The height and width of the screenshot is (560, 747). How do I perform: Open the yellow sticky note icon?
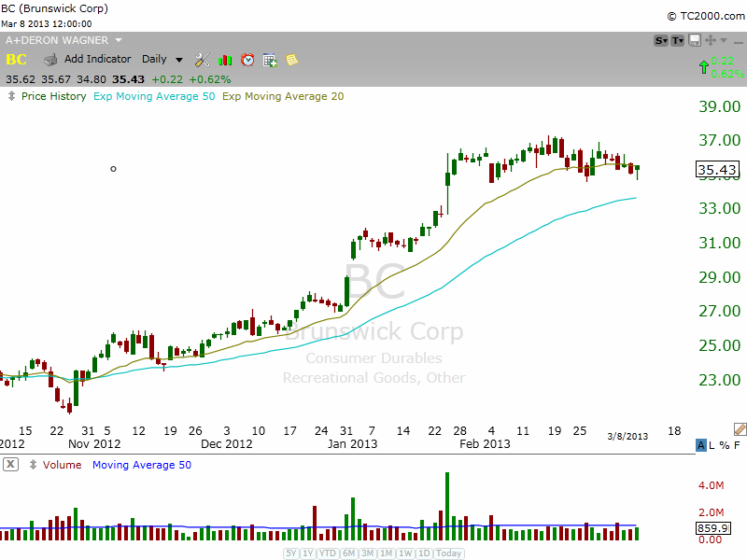click(291, 60)
